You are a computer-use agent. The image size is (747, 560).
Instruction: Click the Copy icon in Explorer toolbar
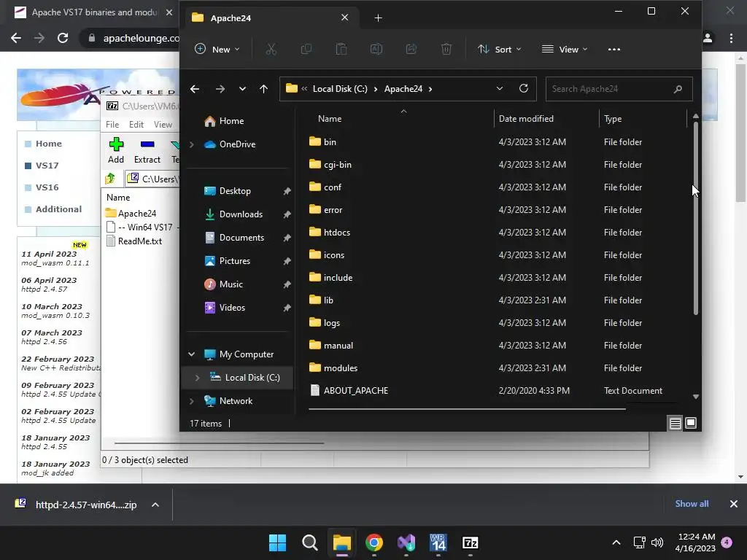pos(306,49)
